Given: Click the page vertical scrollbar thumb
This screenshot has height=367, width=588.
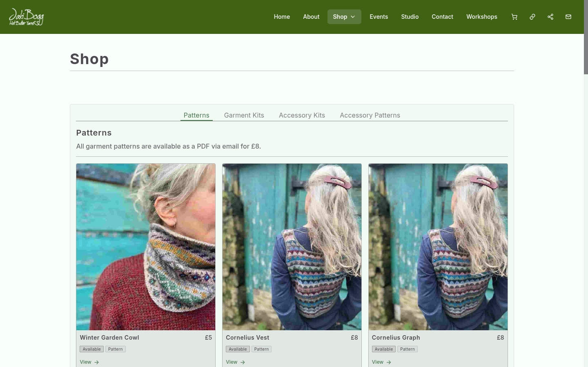Looking at the screenshot, I should [586, 37].
